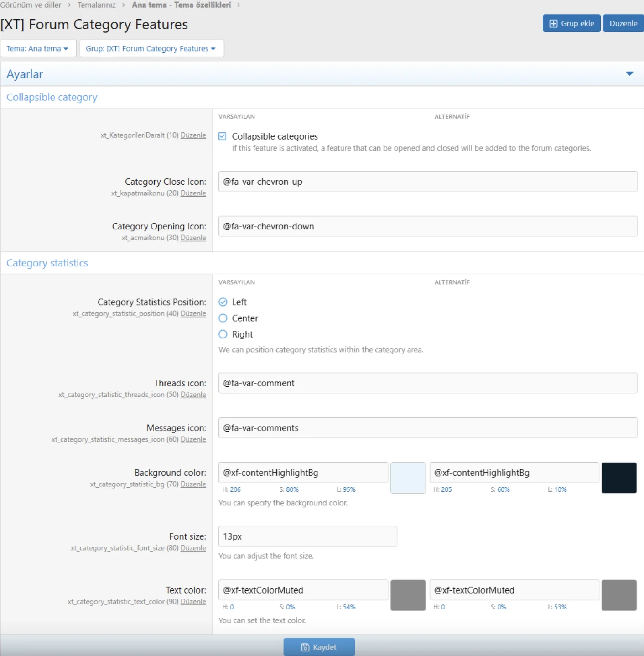The width and height of the screenshot is (644, 656).
Task: Collapse the Ayarlar section arrow
Action: pos(629,74)
